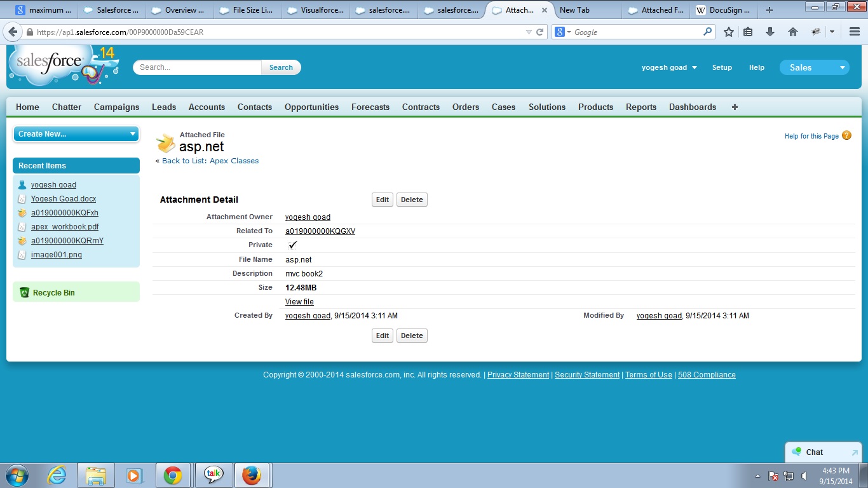Open the Opportunities tab

pos(311,107)
